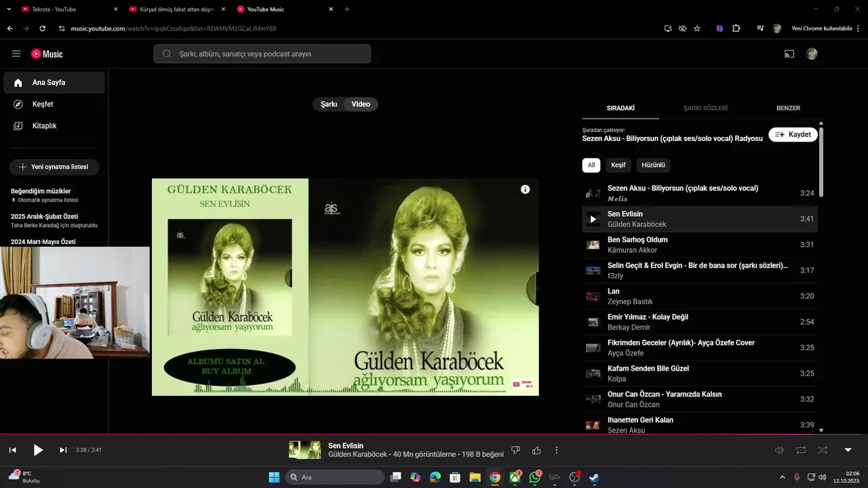Click the player volume speaker icon

coord(779,450)
